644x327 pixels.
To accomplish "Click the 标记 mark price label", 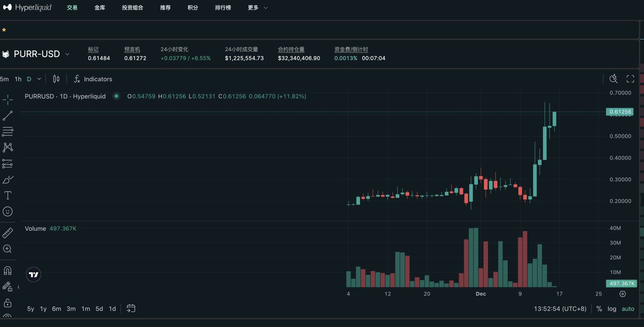I will click(x=93, y=49).
